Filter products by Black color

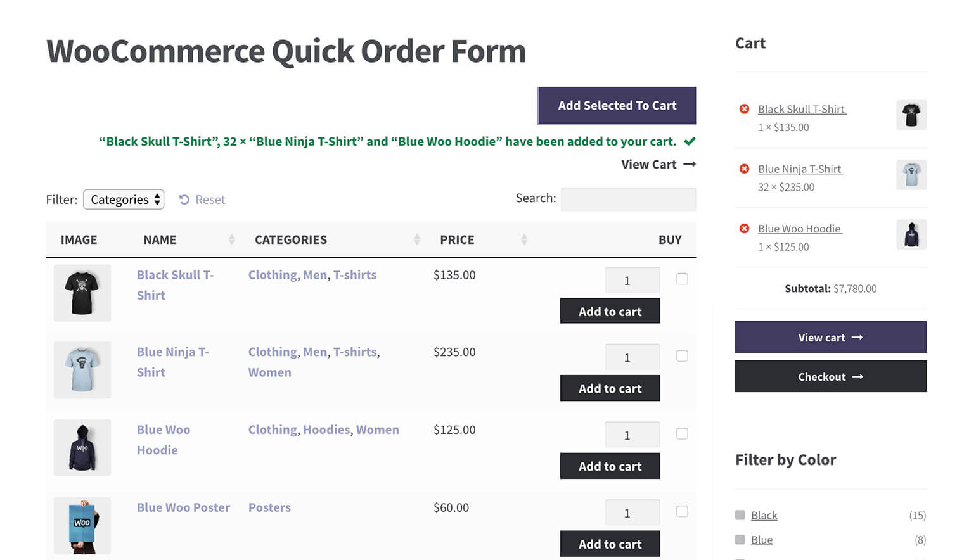[764, 515]
